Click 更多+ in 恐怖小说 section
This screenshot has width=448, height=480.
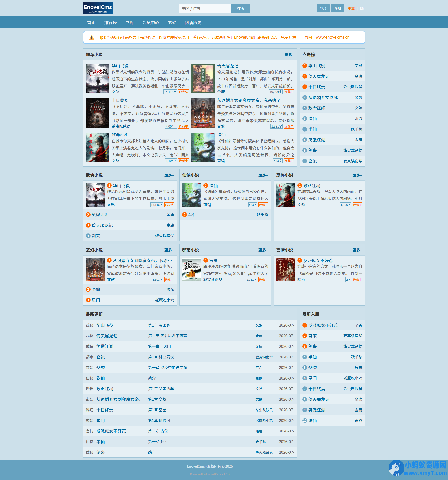click(357, 175)
